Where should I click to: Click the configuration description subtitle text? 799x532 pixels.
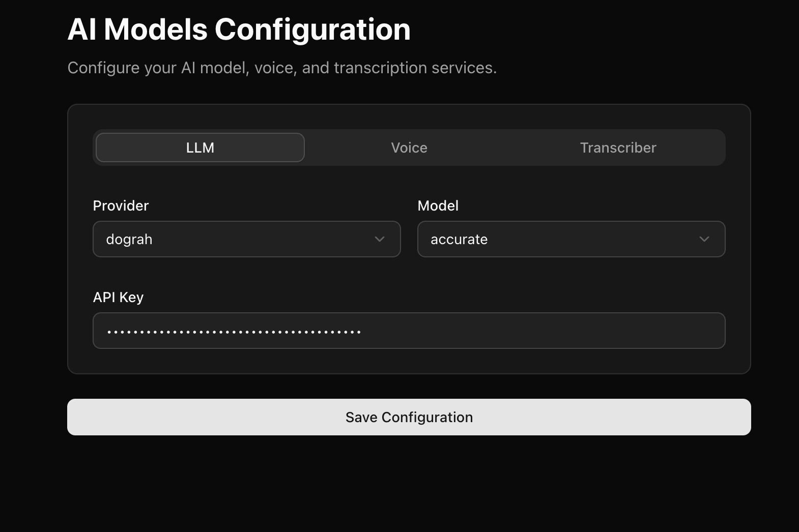point(282,67)
